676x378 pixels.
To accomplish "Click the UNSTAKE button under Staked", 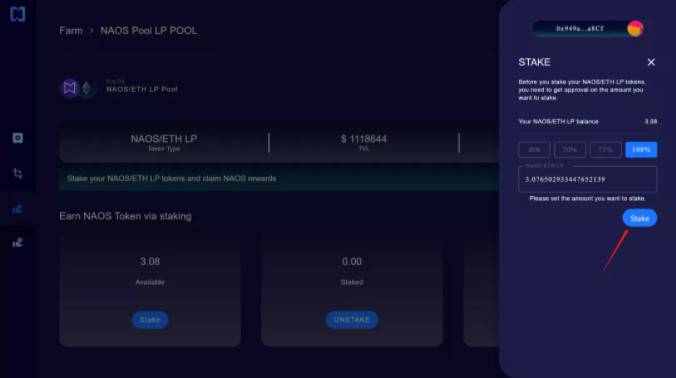I will 352,320.
